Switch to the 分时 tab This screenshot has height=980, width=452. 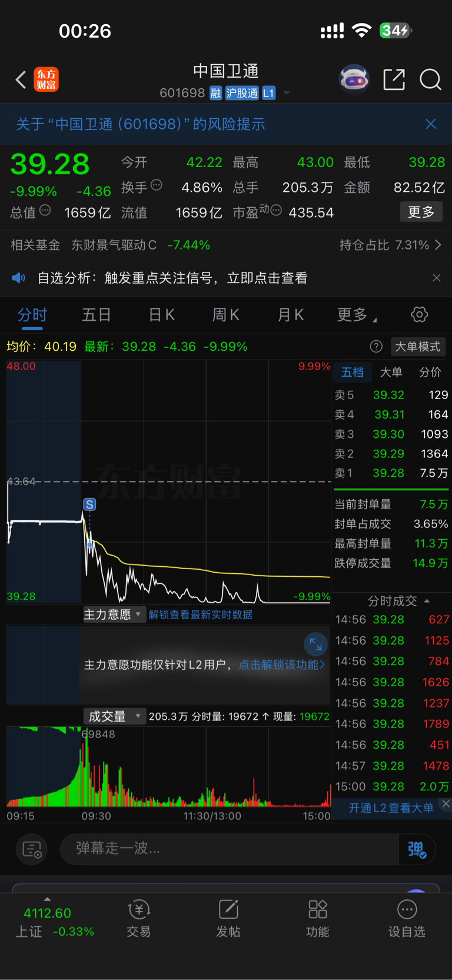pos(32,315)
